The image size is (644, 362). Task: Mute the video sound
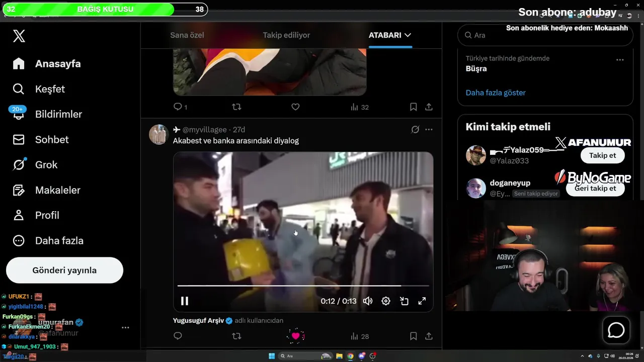[x=368, y=301]
